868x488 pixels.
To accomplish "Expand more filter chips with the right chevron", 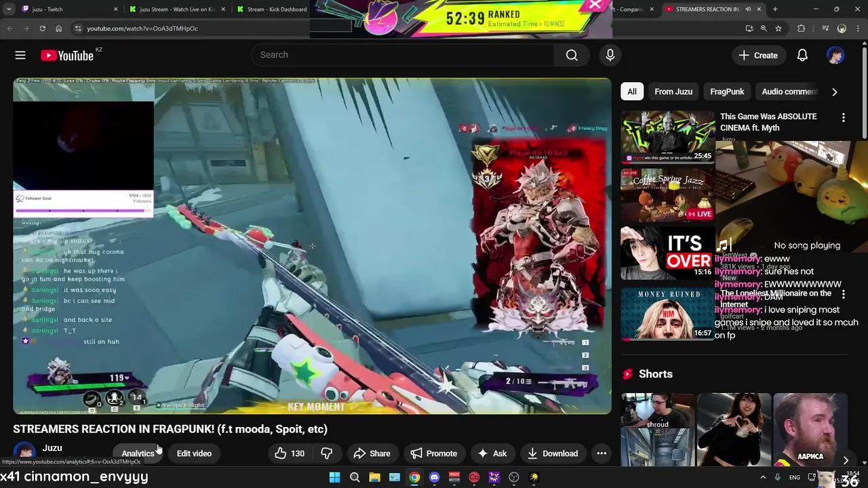I will point(835,91).
